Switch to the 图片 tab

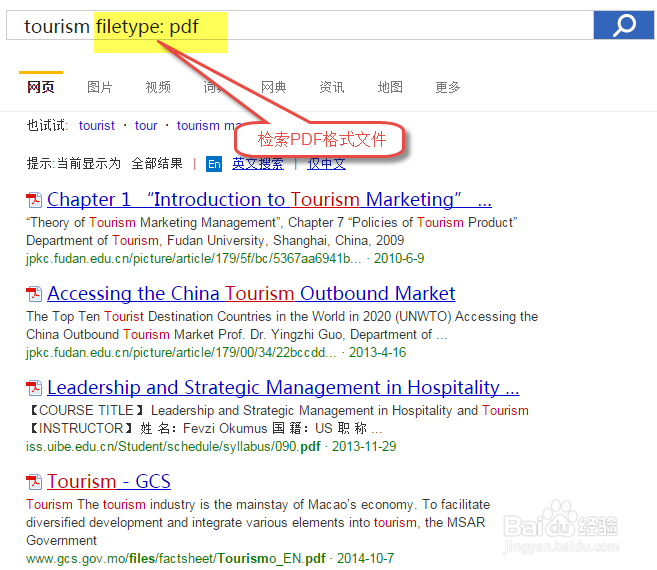pos(100,87)
